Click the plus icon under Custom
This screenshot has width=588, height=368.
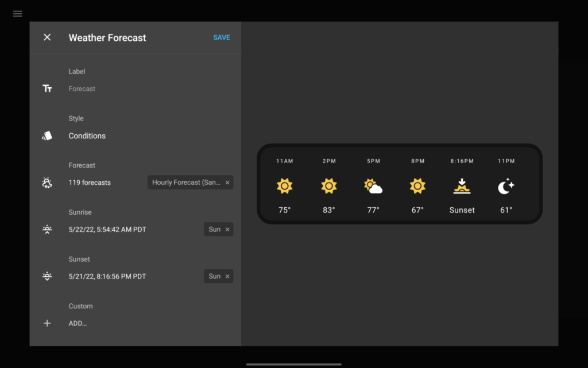pyautogui.click(x=47, y=323)
